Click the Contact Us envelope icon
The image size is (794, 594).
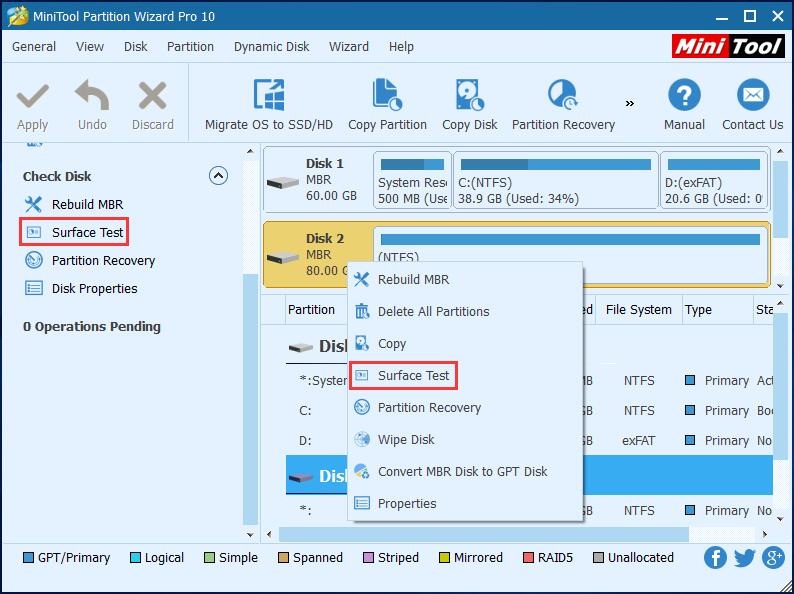pos(752,95)
